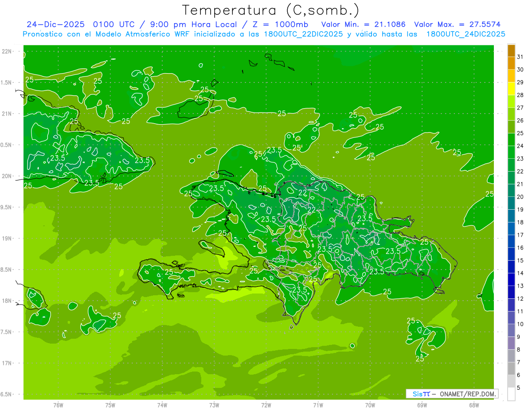The height and width of the screenshot is (411, 532).
Task: Click the '6.5N' latitude axis label
Action: tap(6, 394)
